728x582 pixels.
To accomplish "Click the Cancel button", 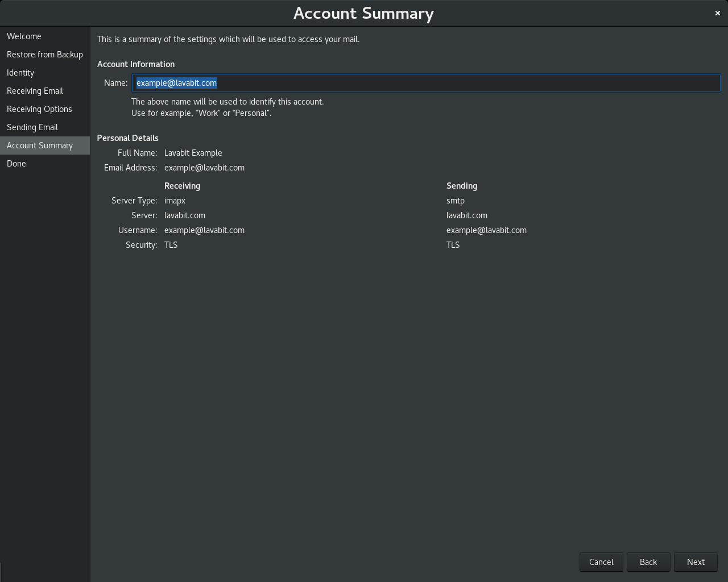I will point(601,562).
